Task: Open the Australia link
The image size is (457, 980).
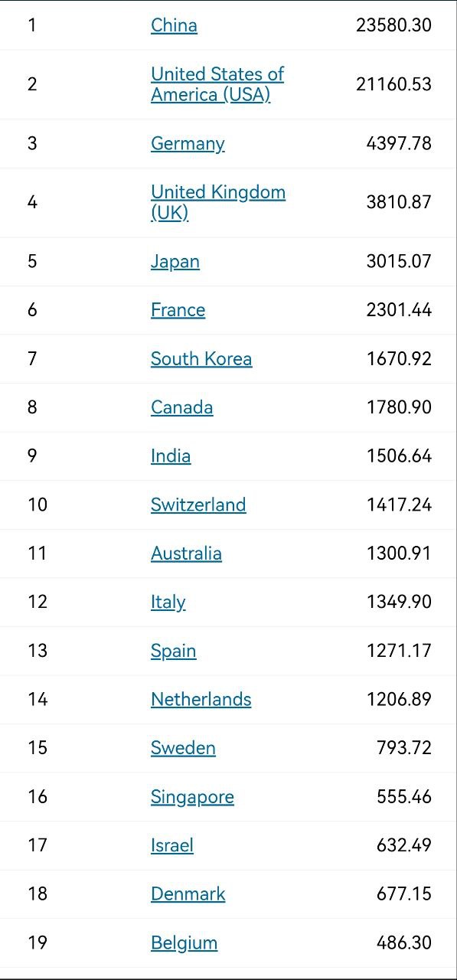Action: [x=186, y=554]
